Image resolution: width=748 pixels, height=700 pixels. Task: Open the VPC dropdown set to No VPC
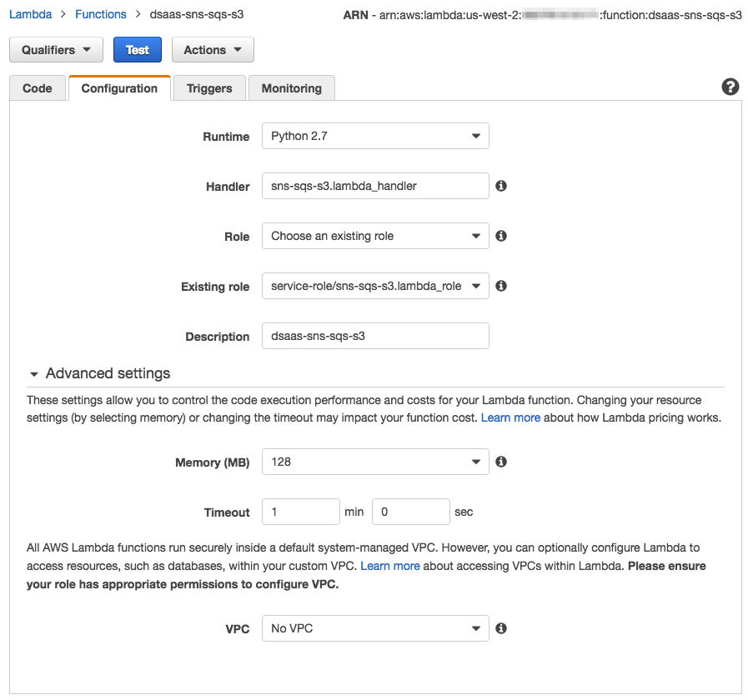tap(374, 628)
